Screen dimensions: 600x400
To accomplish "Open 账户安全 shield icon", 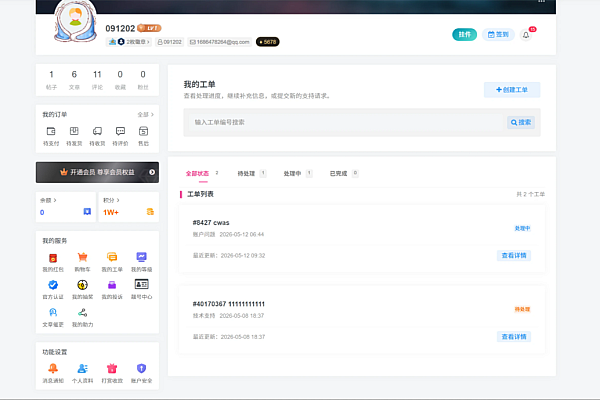I will 141,368.
